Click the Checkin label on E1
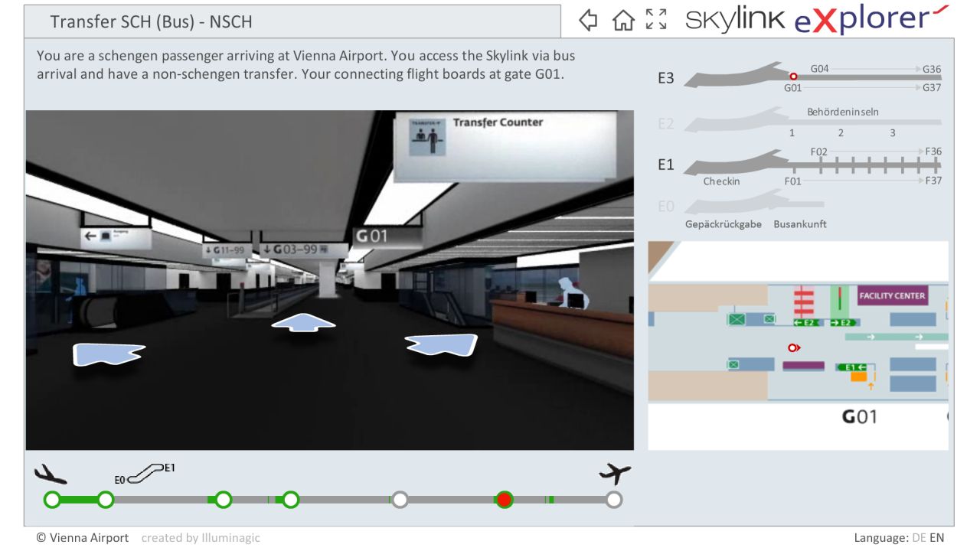Viewport: 980px width, 551px height. click(722, 181)
